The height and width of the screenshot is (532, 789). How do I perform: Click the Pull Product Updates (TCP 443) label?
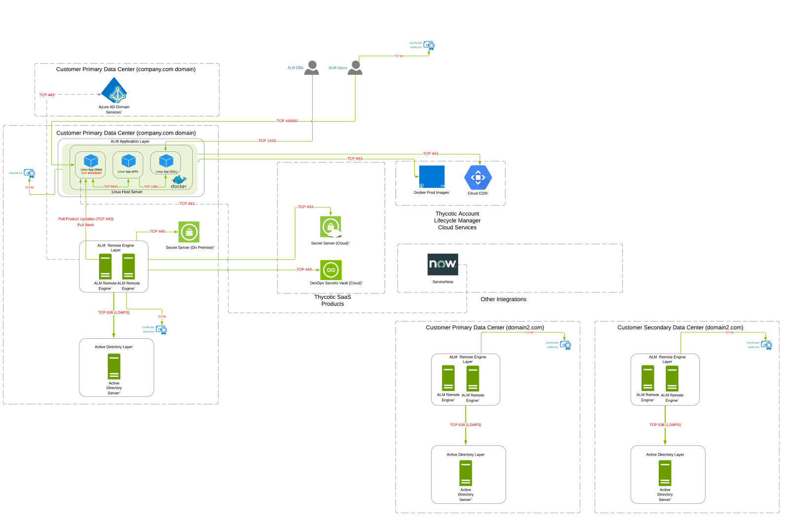pos(86,219)
